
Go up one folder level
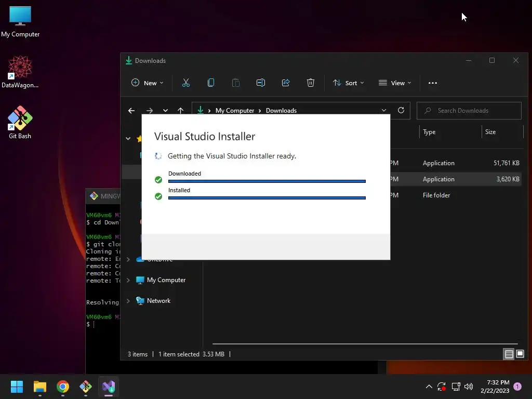180,111
